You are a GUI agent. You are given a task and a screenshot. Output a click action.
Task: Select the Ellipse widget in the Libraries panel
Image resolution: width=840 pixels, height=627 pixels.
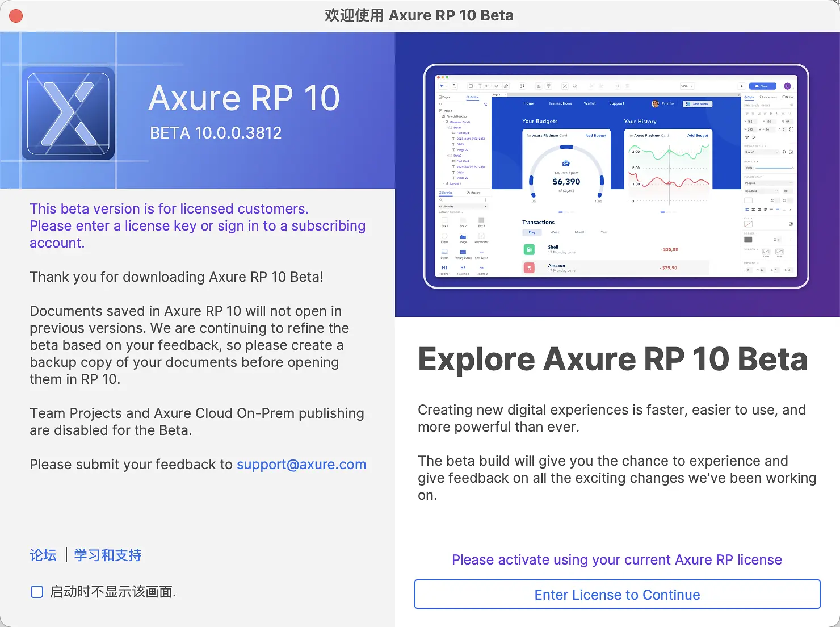444,236
